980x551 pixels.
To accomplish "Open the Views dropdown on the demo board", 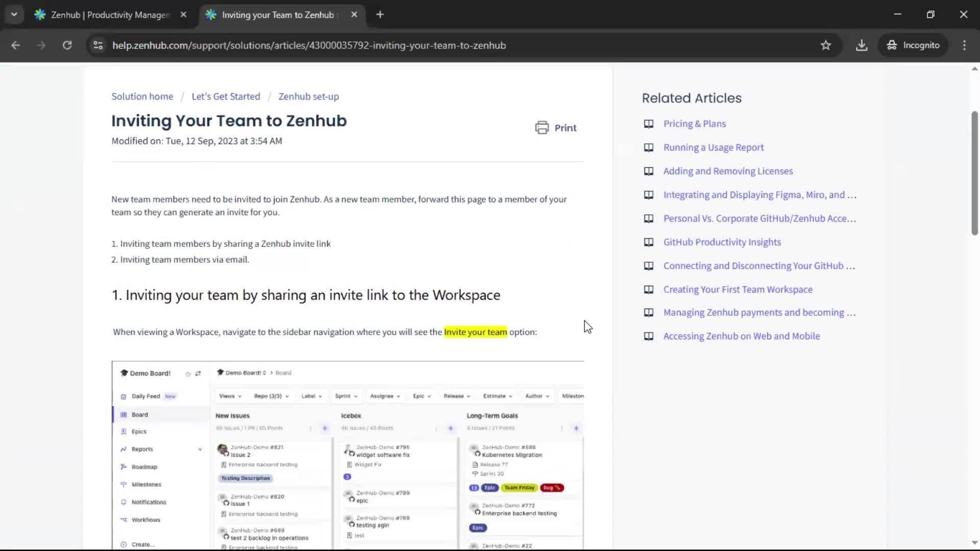I will (230, 395).
